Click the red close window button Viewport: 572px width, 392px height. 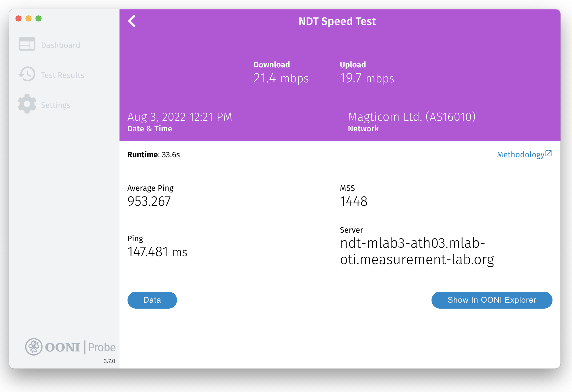coord(18,18)
